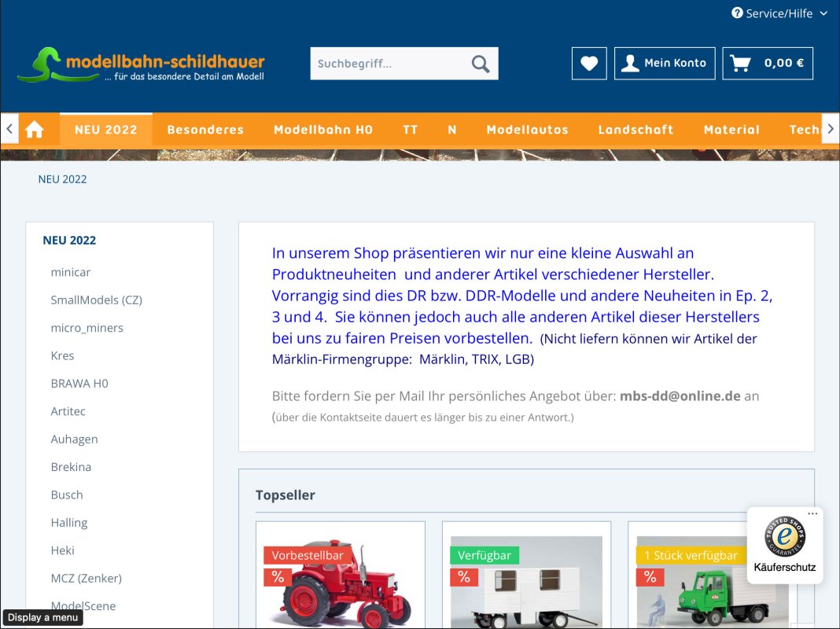This screenshot has height=629, width=840.
Task: Open the shopping cart showing 0,00 €
Action: tap(767, 63)
